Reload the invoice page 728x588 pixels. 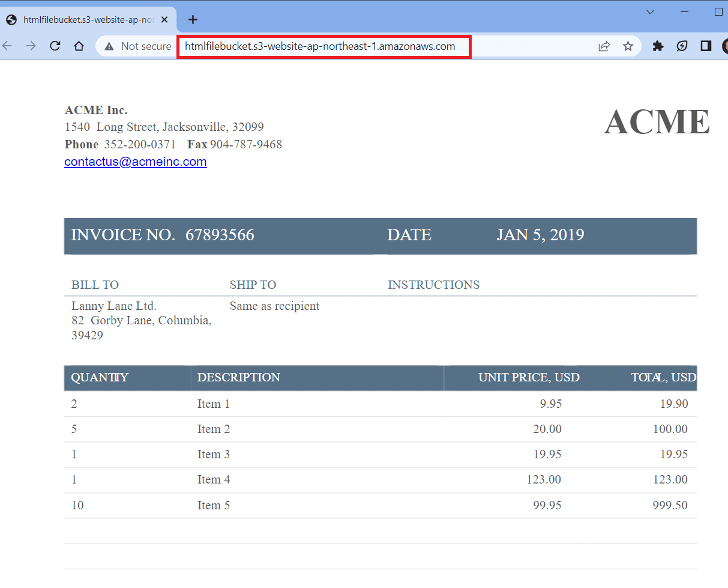click(x=55, y=46)
